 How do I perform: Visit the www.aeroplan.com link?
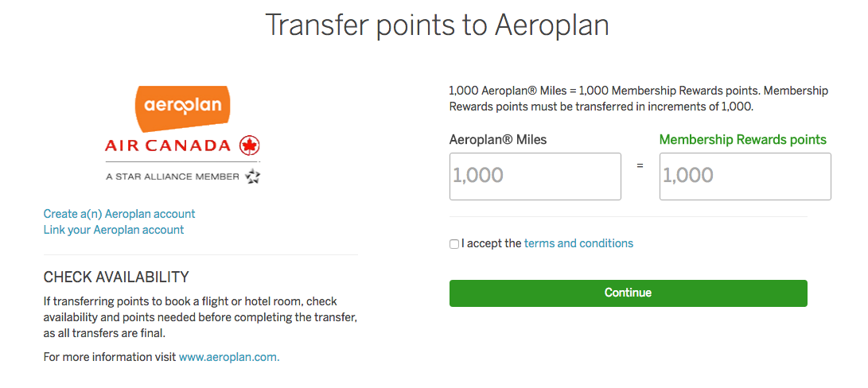tap(229, 357)
